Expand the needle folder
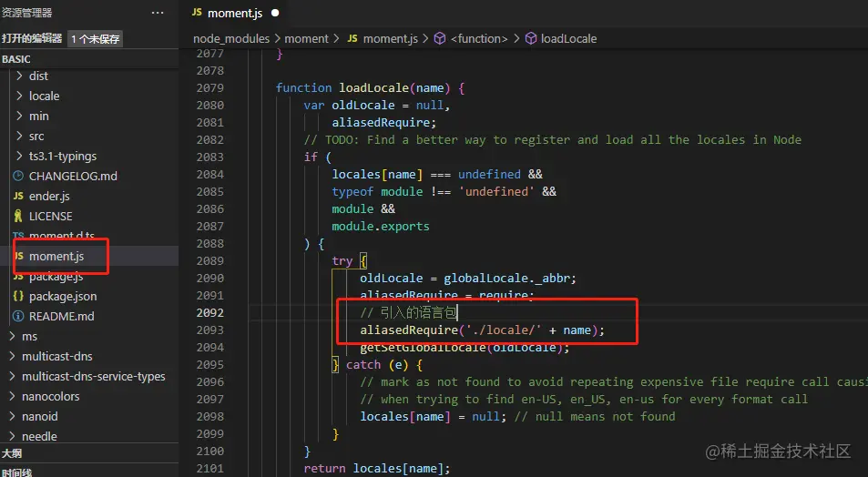The width and height of the screenshot is (868, 477). click(12, 436)
